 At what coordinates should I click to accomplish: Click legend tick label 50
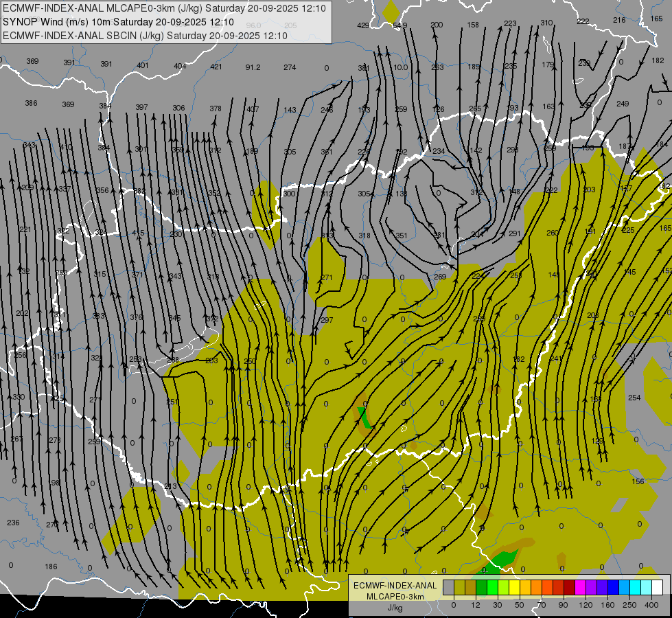pyautogui.click(x=520, y=605)
